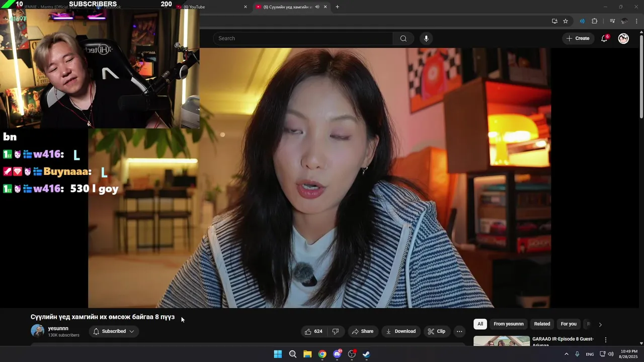This screenshot has height=362, width=644.
Task: Select the For you chip
Action: (x=569, y=324)
